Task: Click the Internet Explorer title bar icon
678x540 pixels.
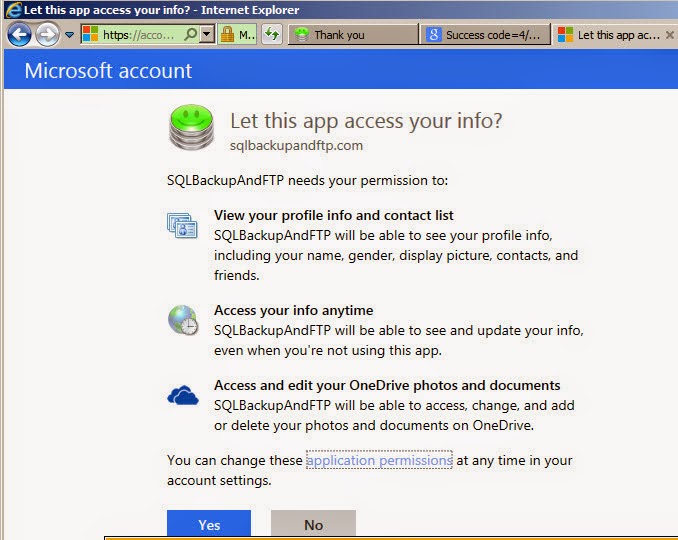Action: coord(13,10)
